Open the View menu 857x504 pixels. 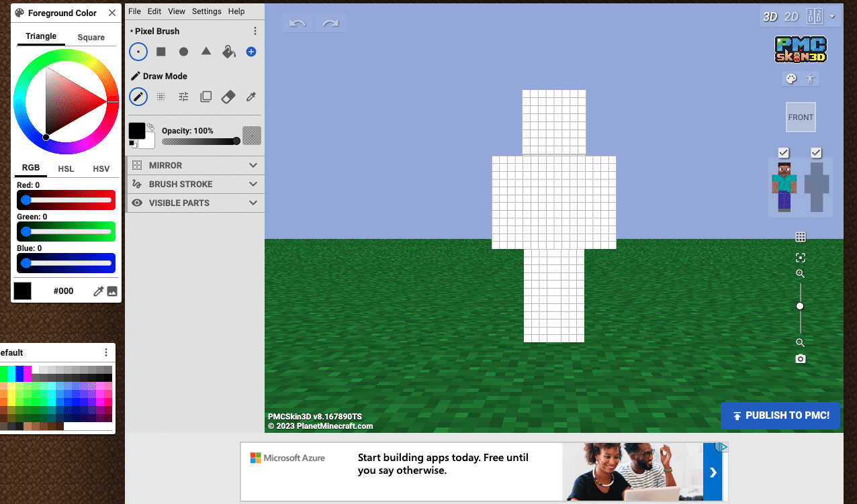pyautogui.click(x=177, y=11)
